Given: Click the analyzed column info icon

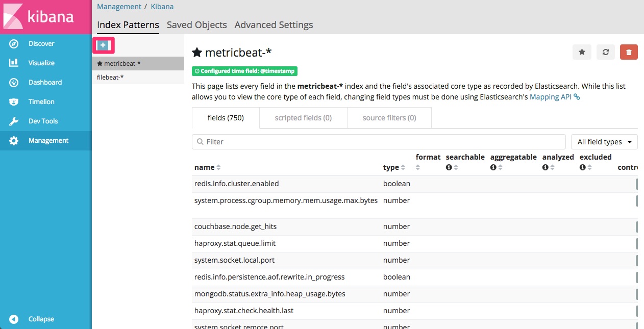Looking at the screenshot, I should coord(546,167).
